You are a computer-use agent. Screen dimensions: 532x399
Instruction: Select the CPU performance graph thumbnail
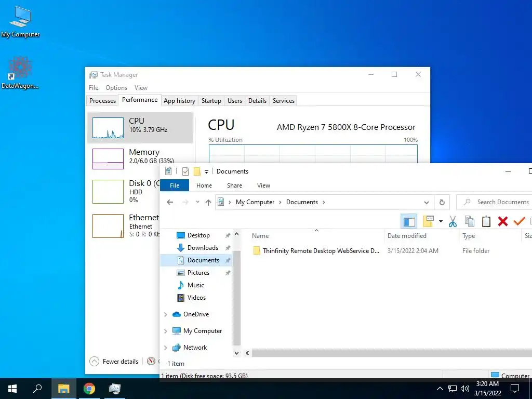[x=108, y=128]
